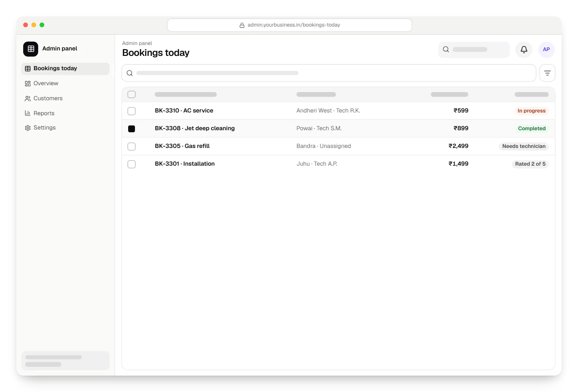Click the Overview dashboard icon
The height and width of the screenshot is (392, 578).
click(28, 84)
